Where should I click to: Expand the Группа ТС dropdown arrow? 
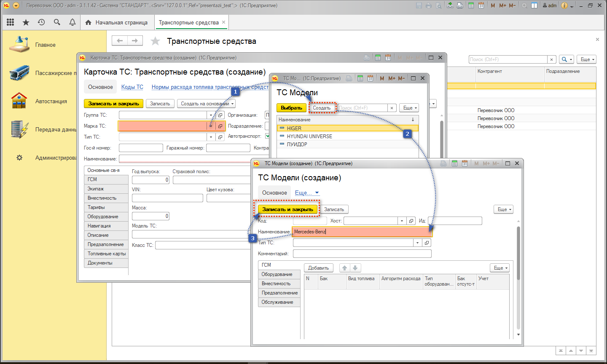point(211,115)
